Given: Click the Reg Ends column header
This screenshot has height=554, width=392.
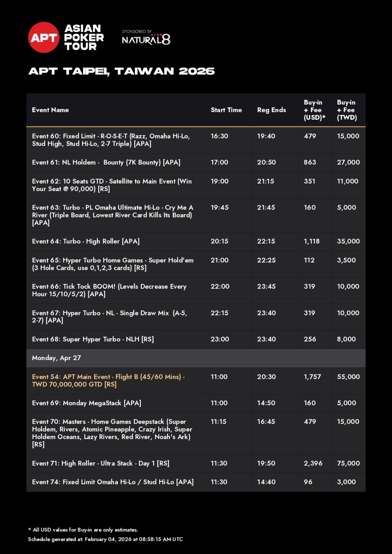Looking at the screenshot, I should 271,110.
